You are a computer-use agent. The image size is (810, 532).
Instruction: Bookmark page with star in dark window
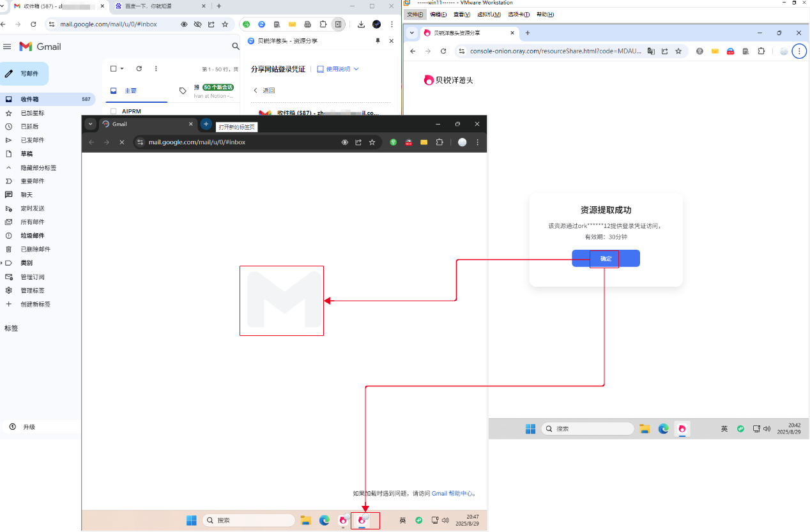pos(372,142)
